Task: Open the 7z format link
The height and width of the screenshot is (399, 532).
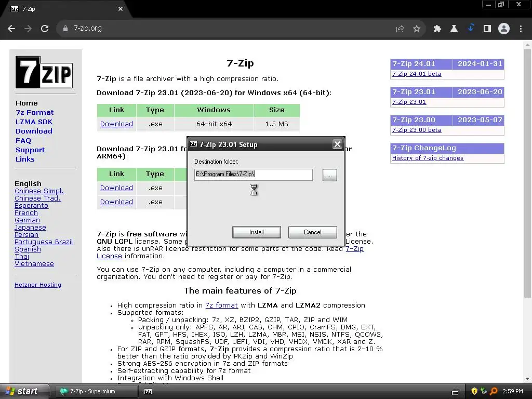Action: [x=221, y=305]
